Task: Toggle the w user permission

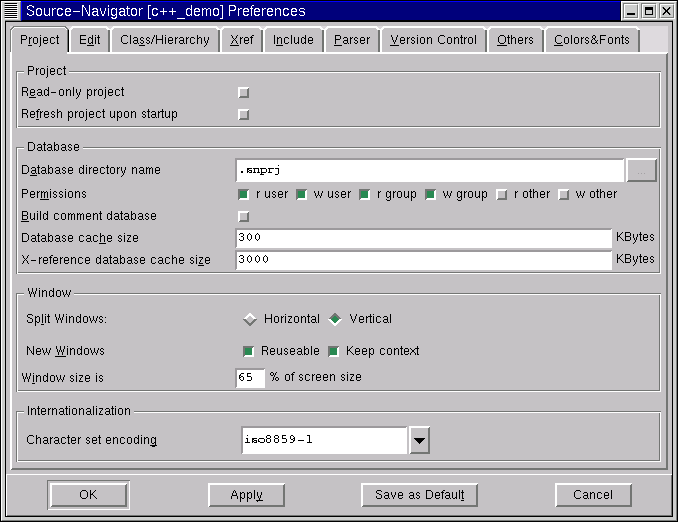Action: pyautogui.click(x=301, y=195)
